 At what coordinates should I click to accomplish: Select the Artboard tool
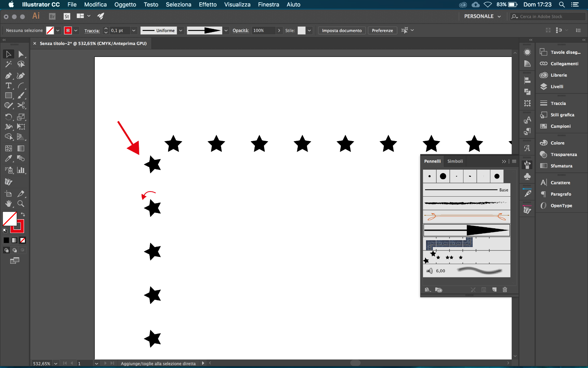pos(9,194)
